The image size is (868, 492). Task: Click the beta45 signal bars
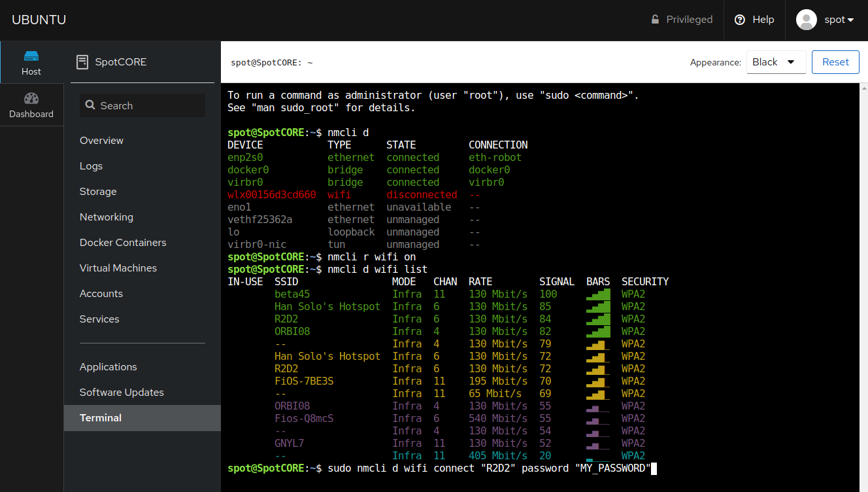pos(598,294)
